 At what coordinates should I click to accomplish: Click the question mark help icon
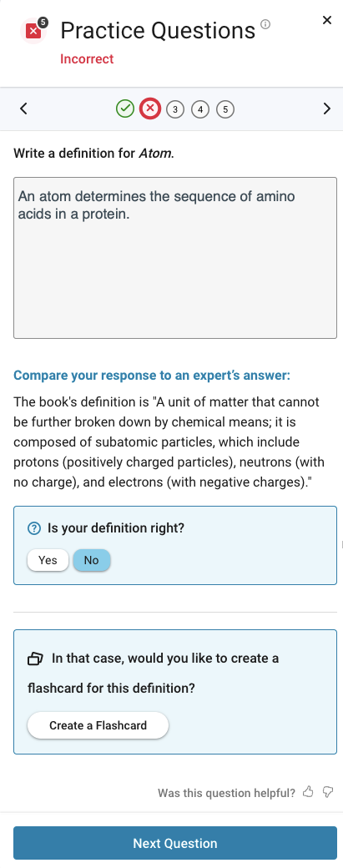pyautogui.click(x=33, y=528)
